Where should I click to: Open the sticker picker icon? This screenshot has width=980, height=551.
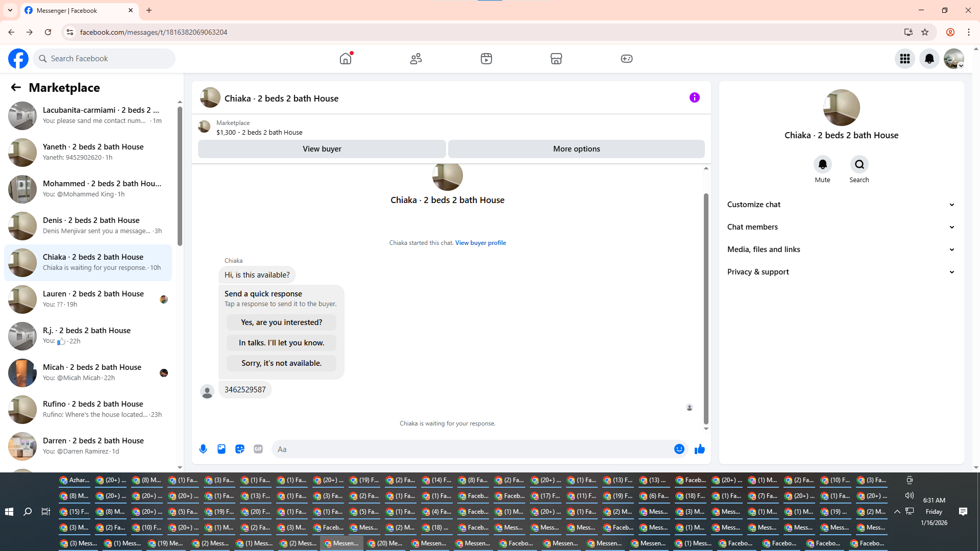coord(240,449)
